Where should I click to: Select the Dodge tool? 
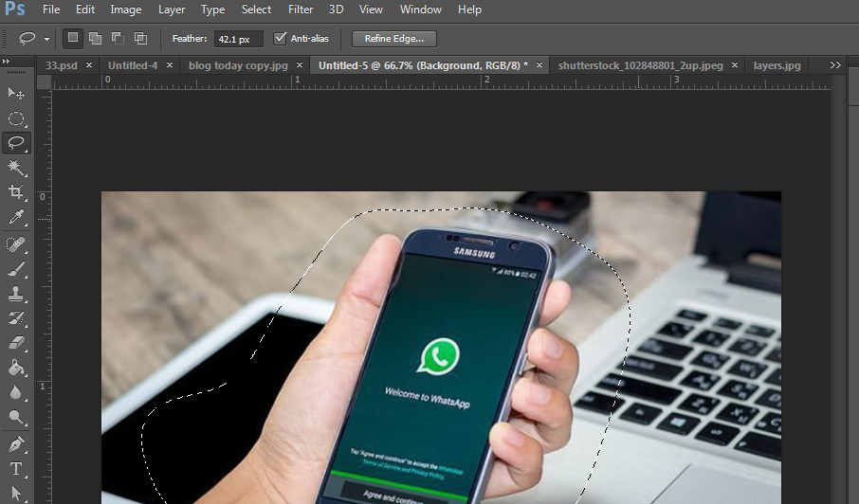tap(16, 417)
